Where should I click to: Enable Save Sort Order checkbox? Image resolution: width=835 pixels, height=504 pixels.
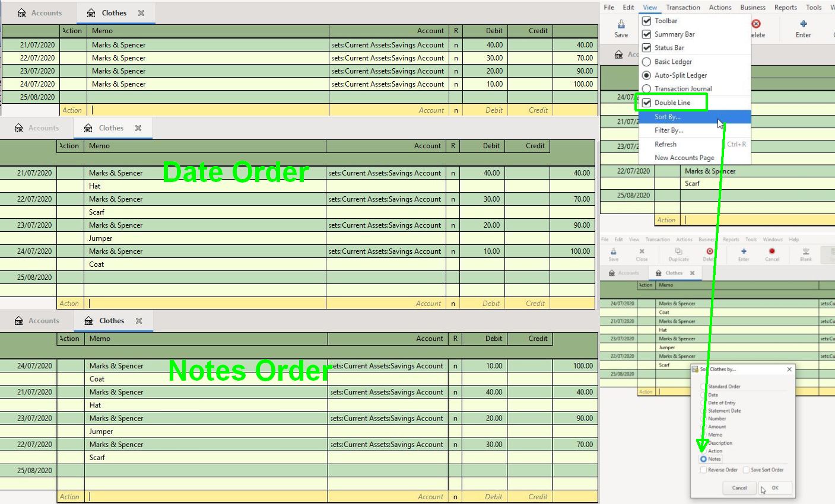point(747,470)
